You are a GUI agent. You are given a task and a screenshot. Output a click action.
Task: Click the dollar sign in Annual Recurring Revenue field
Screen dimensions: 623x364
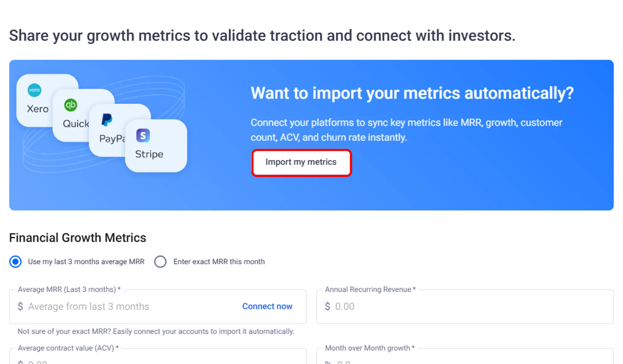pos(328,306)
